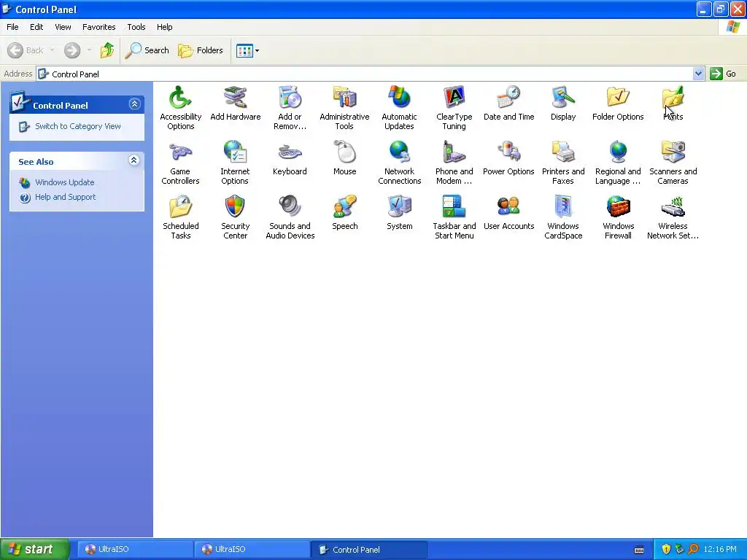
Task: Open Accessibility Options icon
Action: pyautogui.click(x=180, y=98)
